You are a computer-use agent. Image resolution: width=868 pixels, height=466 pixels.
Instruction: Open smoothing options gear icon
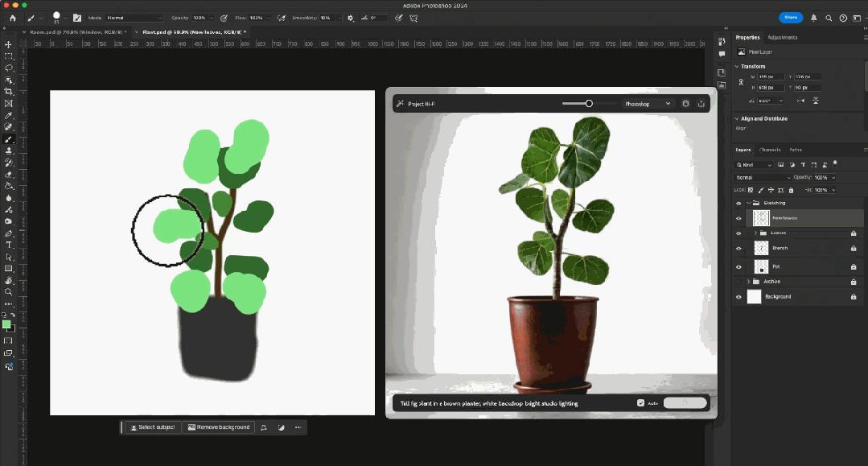351,18
